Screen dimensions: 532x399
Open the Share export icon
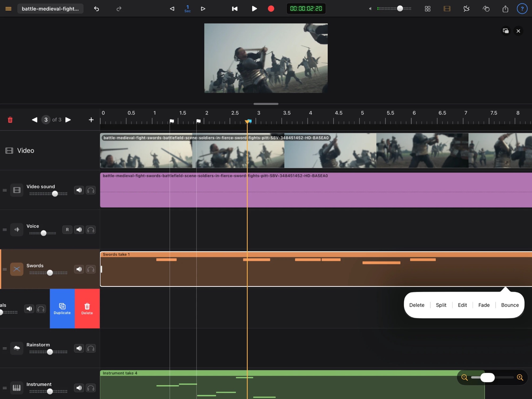pos(505,9)
